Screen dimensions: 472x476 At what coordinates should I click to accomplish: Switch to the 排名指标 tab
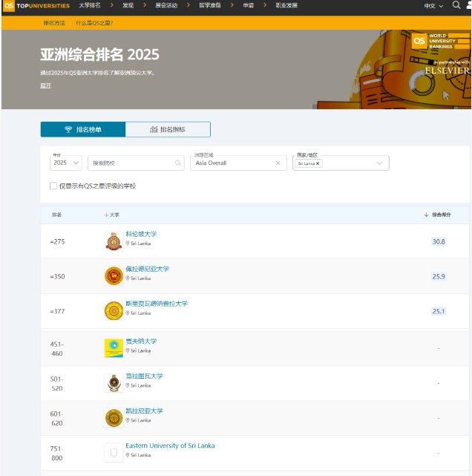[x=168, y=130]
